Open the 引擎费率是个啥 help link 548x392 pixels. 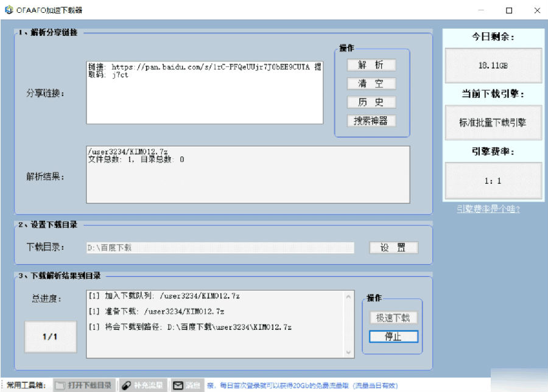point(488,209)
